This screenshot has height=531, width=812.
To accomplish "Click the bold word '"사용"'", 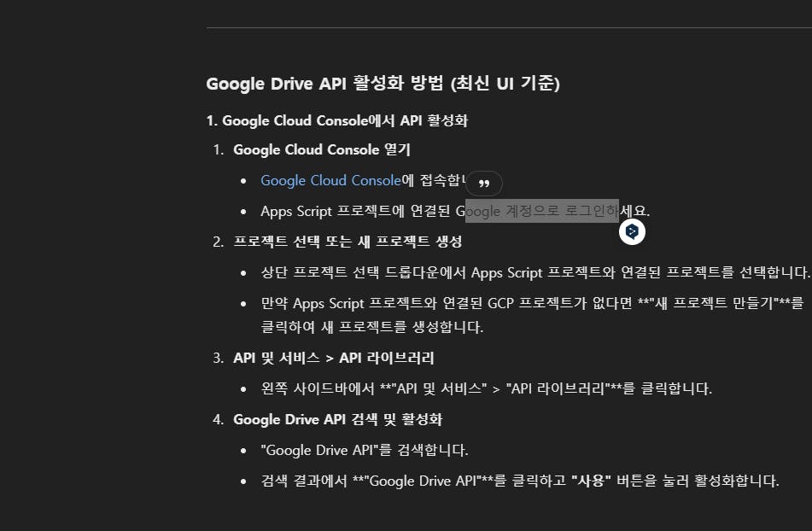I will (592, 481).
